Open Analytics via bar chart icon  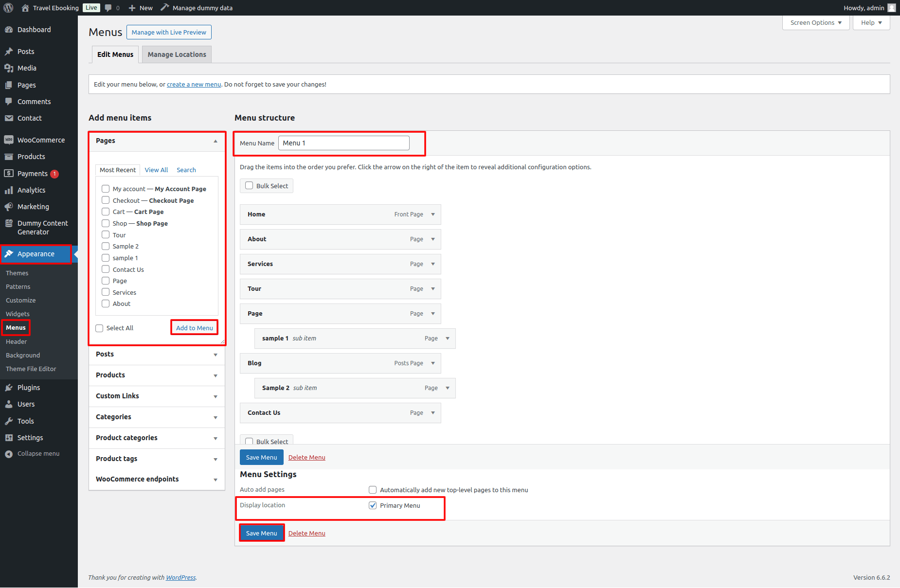9,190
